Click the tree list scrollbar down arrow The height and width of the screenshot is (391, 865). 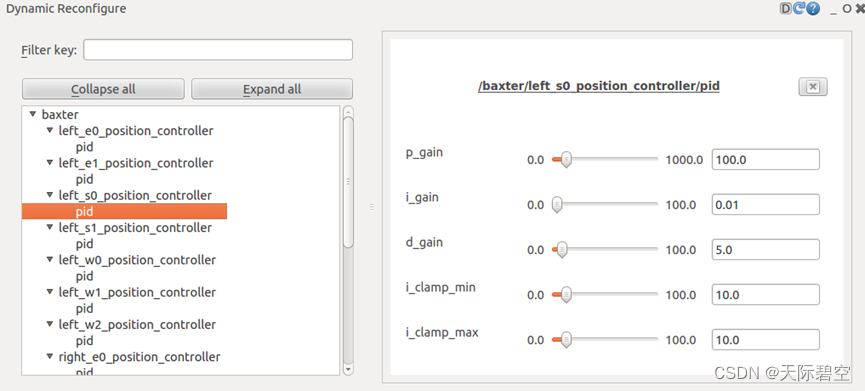[x=348, y=369]
